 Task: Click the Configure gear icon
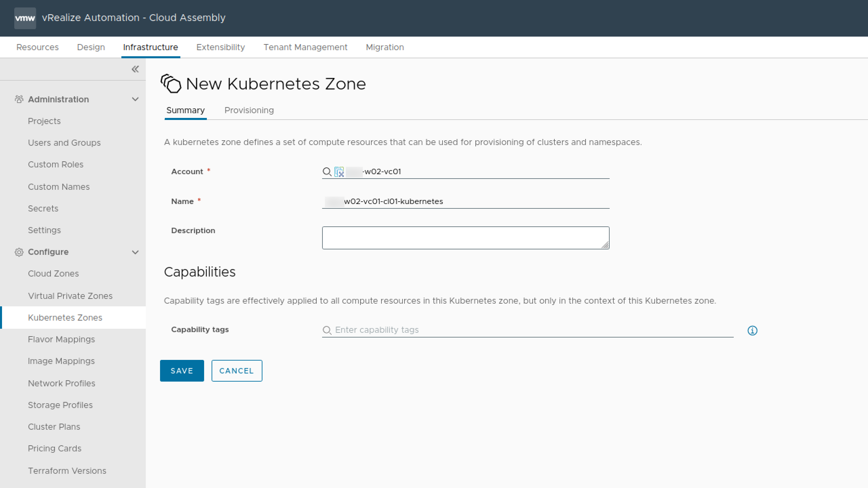[19, 252]
